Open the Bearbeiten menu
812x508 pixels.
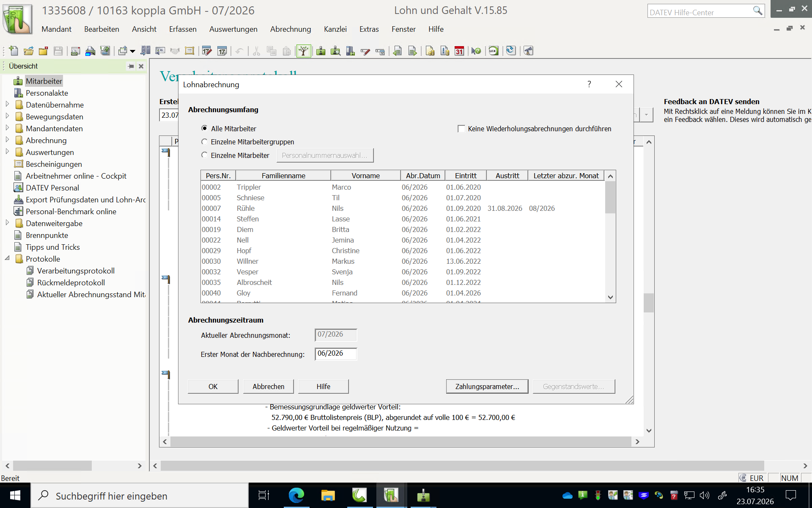pyautogui.click(x=101, y=29)
